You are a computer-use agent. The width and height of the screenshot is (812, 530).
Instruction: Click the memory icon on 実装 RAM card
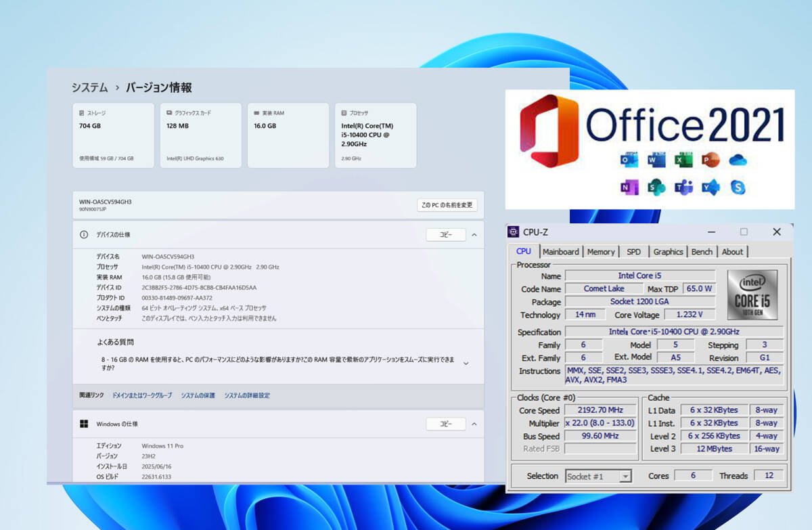(x=256, y=113)
